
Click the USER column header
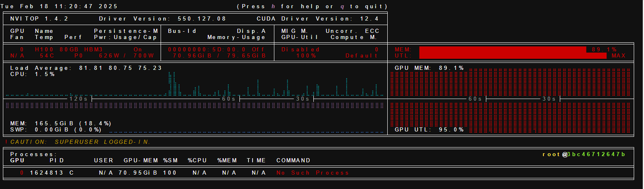[x=103, y=161]
